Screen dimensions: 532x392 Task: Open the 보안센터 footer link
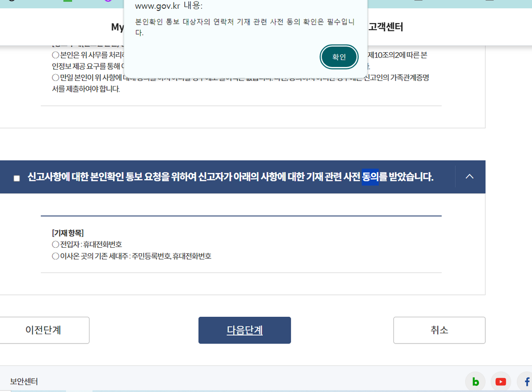[x=24, y=381]
